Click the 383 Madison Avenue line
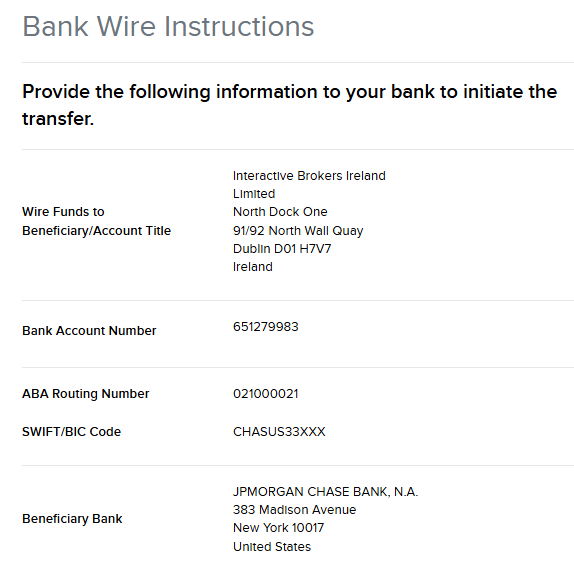Viewport: 574px width, 576px height. click(294, 510)
